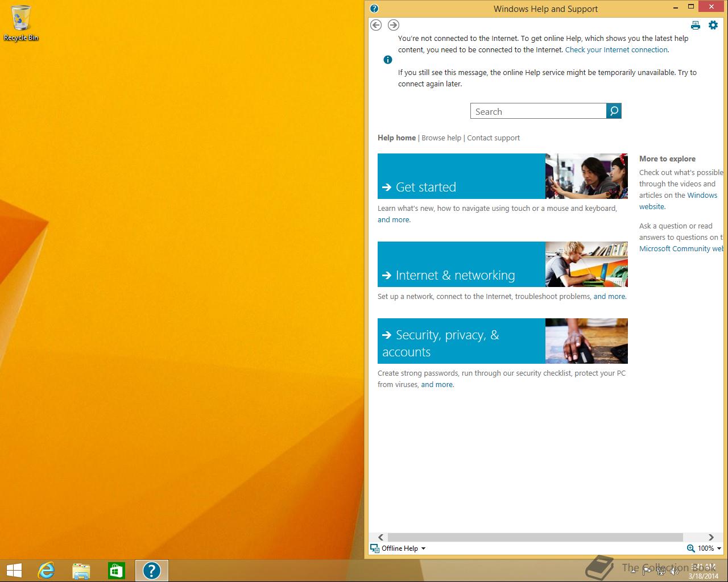Open the Offline Help dropdown menu
Viewport: 728px width, 582px height.
[423, 548]
